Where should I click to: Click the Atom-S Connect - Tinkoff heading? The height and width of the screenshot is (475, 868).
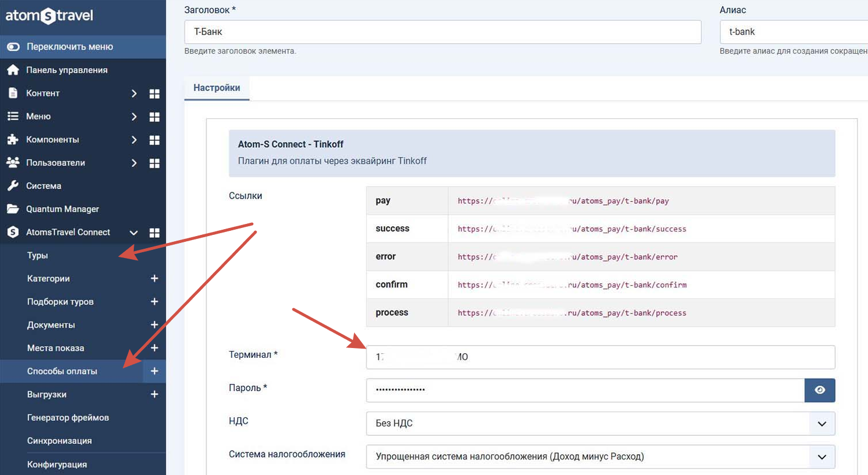[x=291, y=144]
